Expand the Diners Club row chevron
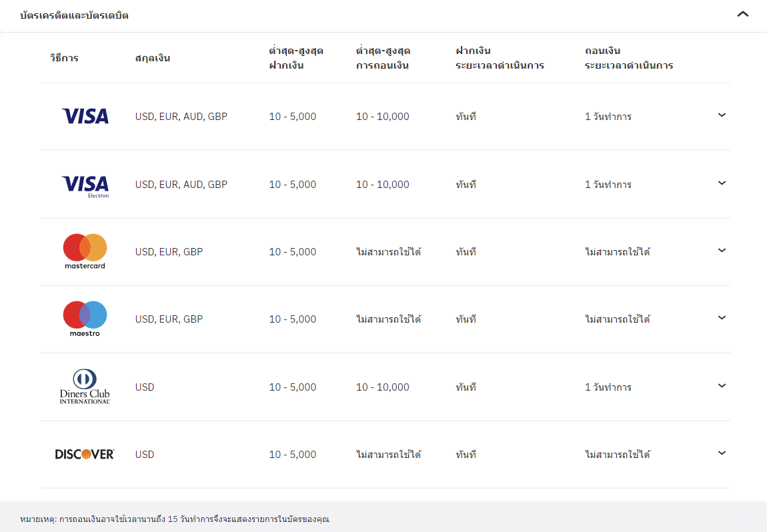This screenshot has height=532, width=767. point(722,386)
